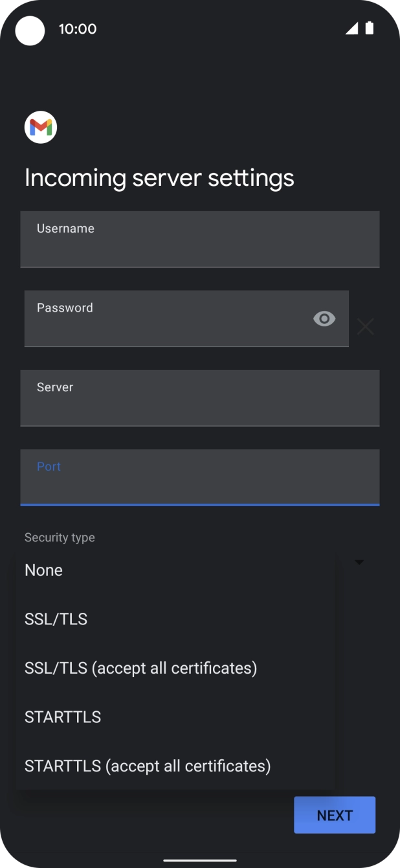Select the None security option
This screenshot has height=868, width=400.
(43, 570)
